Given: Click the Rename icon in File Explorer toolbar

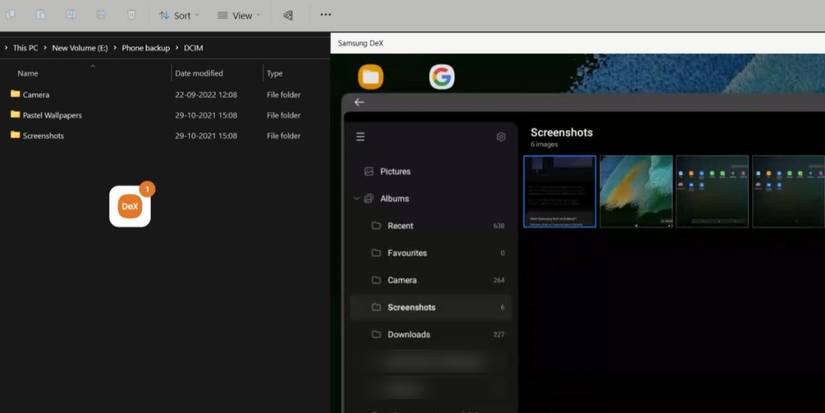Looking at the screenshot, I should (x=71, y=15).
